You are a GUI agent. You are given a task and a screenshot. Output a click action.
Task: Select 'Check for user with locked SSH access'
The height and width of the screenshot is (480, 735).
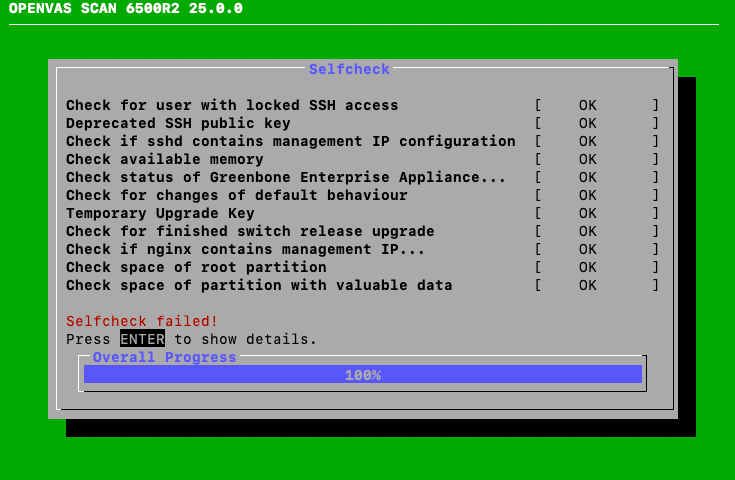point(232,105)
